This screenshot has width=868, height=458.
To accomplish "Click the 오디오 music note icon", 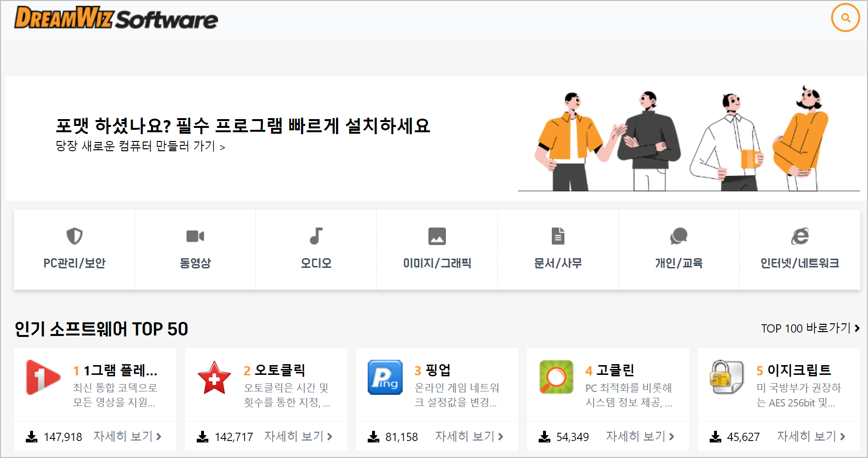I will tap(316, 236).
